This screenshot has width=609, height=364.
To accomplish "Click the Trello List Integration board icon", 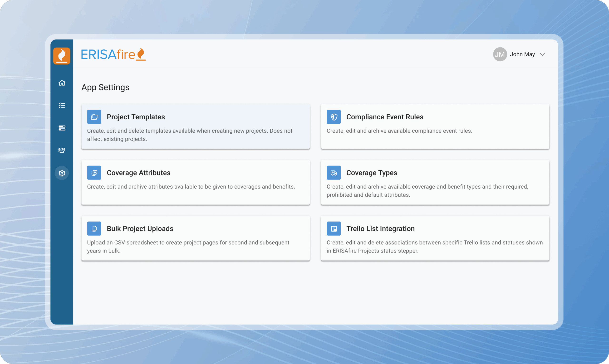I will coord(334,229).
